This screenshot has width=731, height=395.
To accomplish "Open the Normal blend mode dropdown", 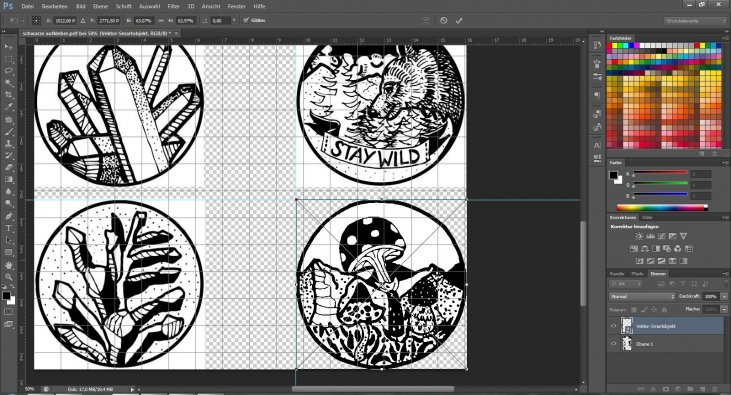I will tap(642, 296).
